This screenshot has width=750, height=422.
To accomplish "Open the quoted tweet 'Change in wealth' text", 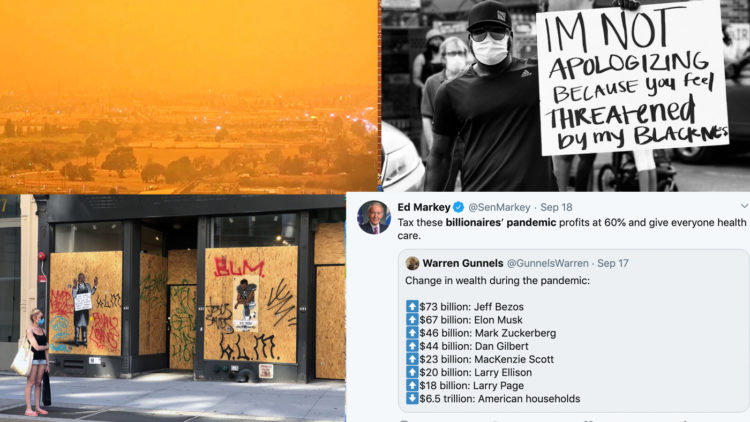I will (x=497, y=280).
